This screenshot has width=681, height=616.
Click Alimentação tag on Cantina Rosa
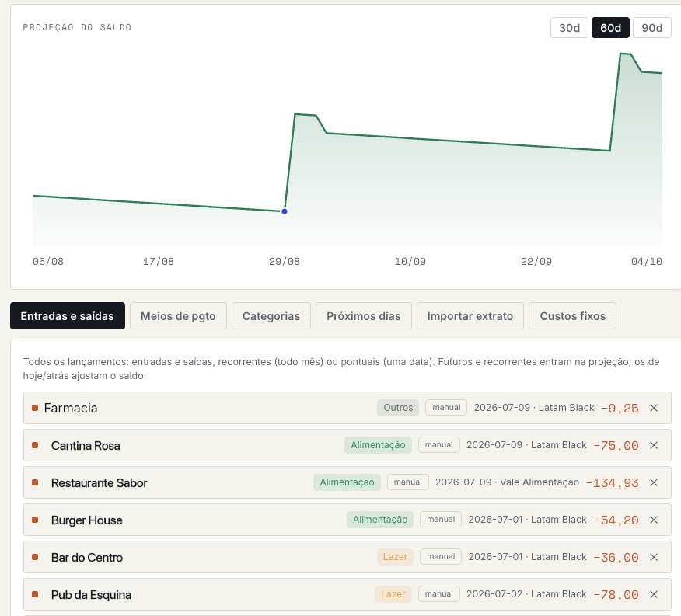click(378, 445)
